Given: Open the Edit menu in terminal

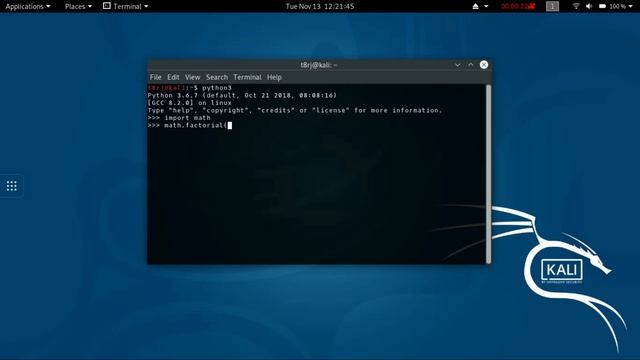Looking at the screenshot, I should coord(173,77).
